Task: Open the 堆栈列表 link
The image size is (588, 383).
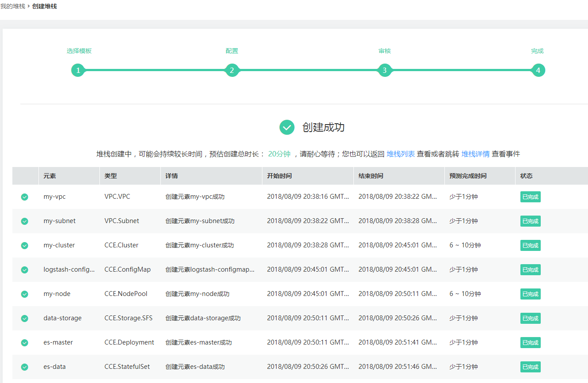Action: point(401,154)
